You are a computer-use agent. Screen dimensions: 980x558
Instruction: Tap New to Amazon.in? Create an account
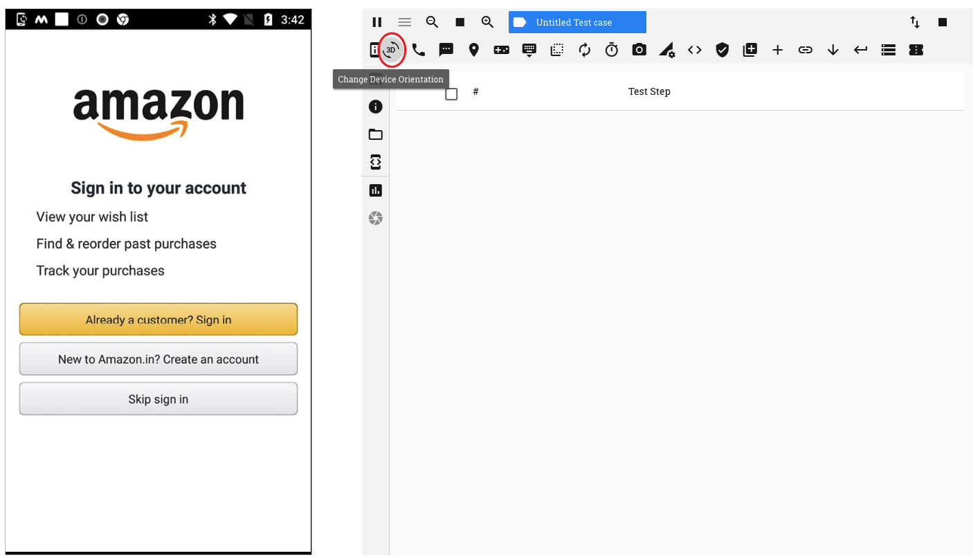[158, 359]
